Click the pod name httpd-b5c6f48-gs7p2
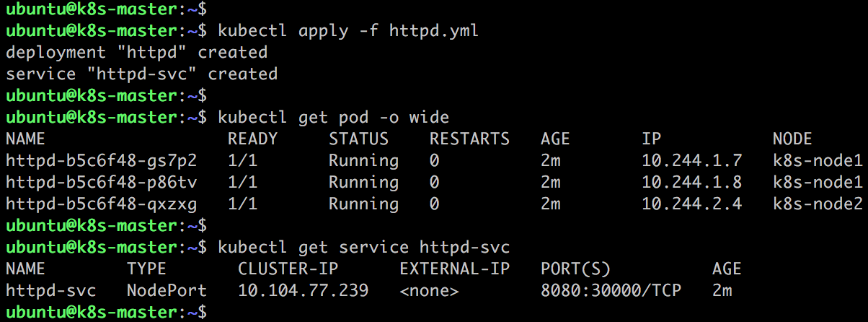 (x=101, y=161)
